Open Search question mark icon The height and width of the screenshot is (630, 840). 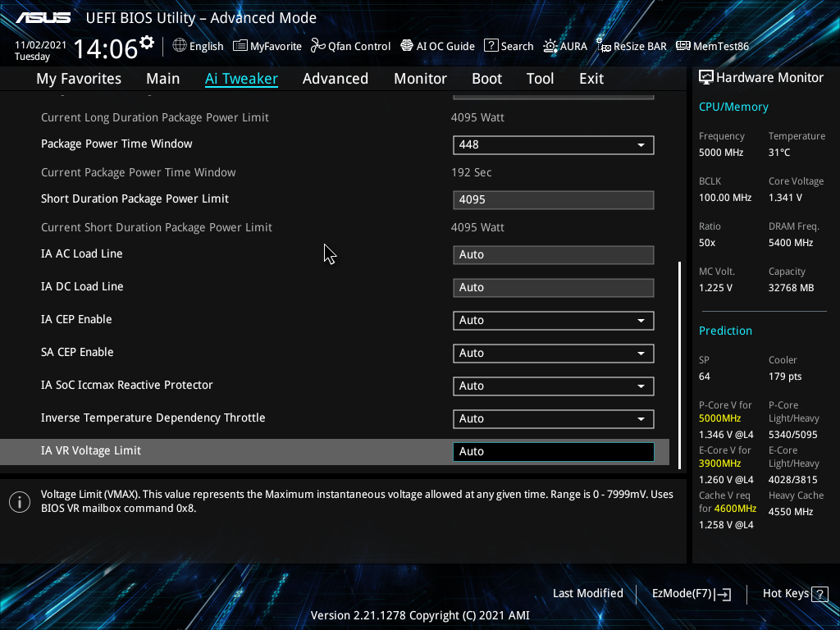[x=491, y=46]
